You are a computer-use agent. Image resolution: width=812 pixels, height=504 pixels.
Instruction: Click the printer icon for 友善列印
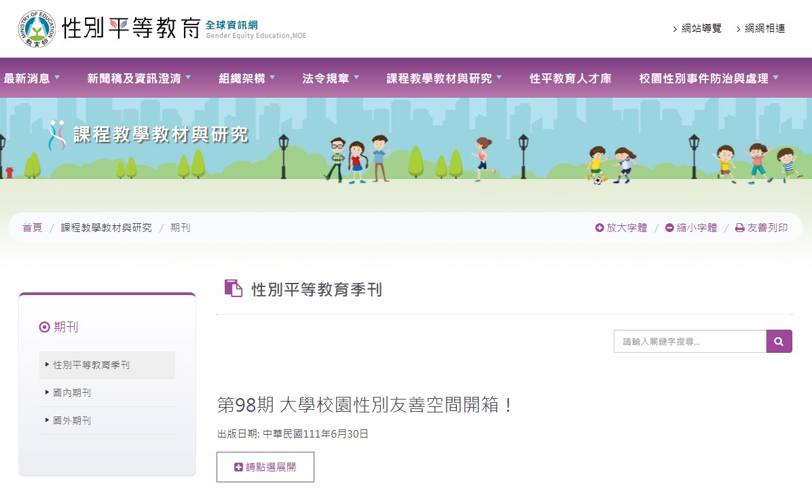[739, 228]
